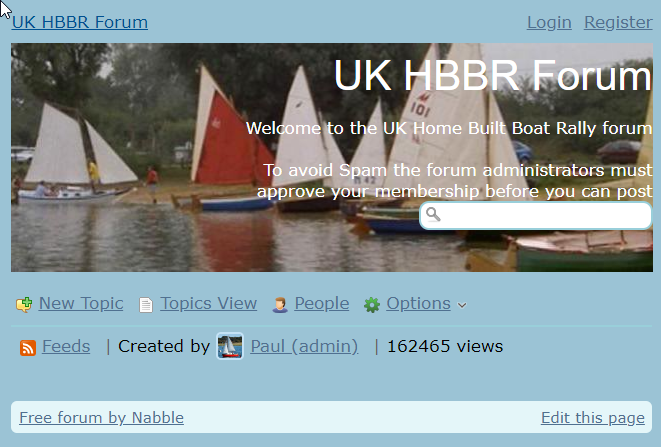
Task: Click the New Topic speech bubble icon
Action: (24, 304)
